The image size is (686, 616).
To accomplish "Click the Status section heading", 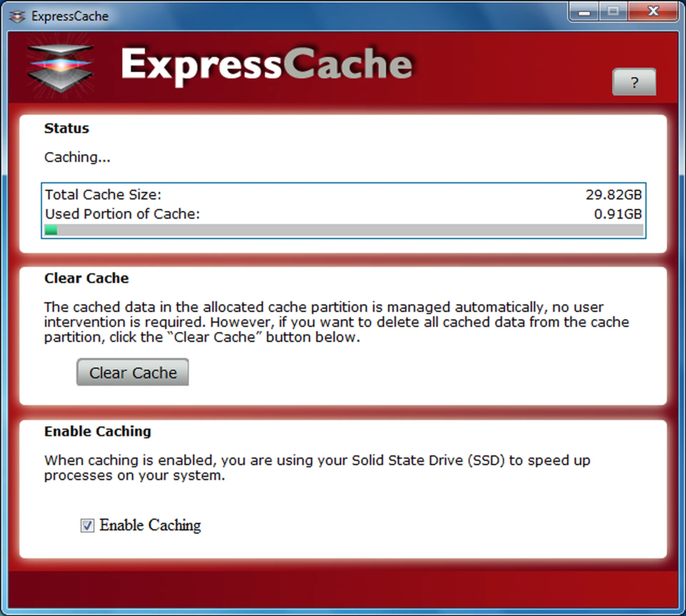I will [66, 128].
